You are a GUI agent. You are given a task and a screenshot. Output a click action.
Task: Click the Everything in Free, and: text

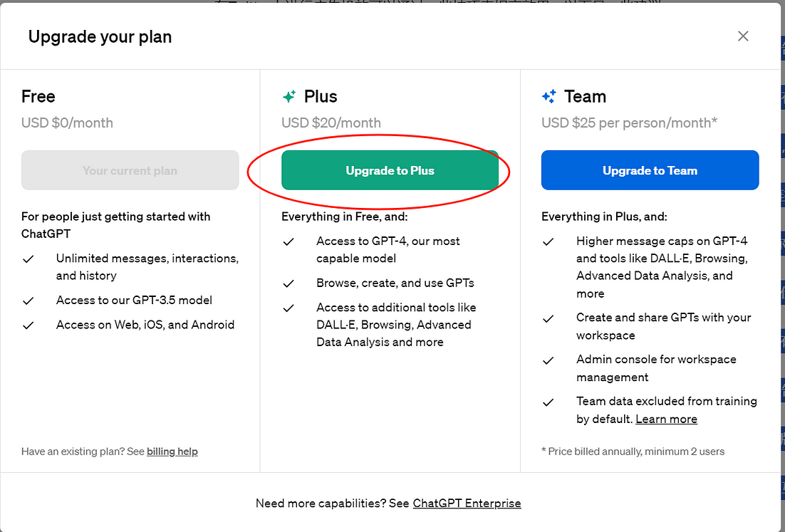(345, 217)
